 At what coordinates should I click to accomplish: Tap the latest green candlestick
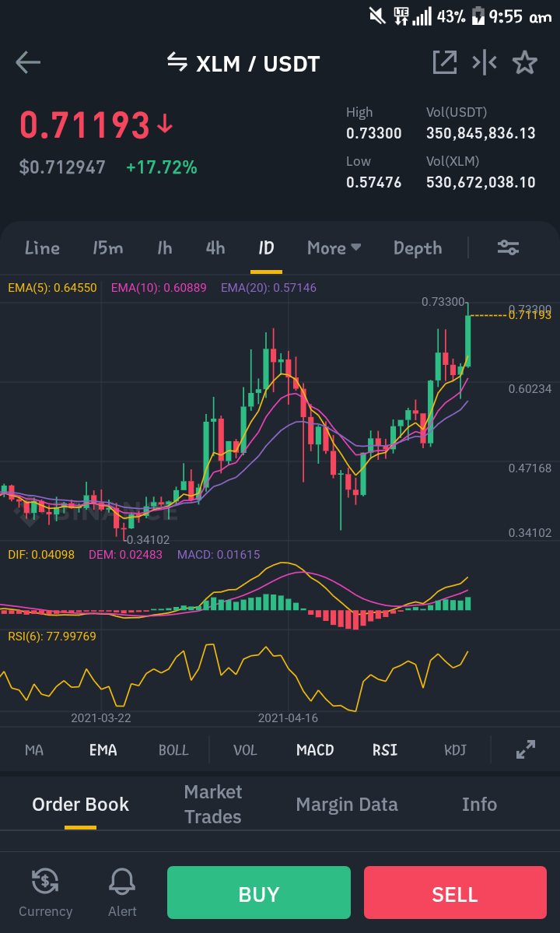[x=468, y=335]
